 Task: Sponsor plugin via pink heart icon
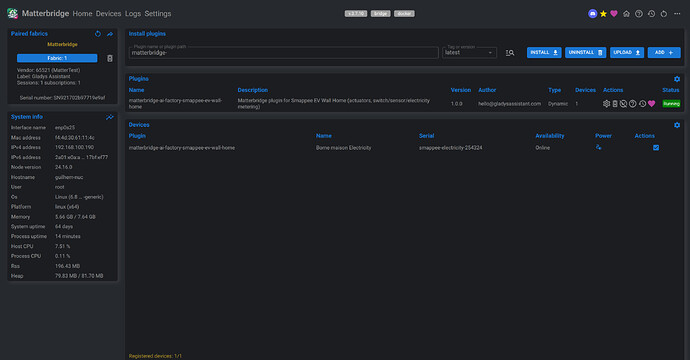point(652,104)
